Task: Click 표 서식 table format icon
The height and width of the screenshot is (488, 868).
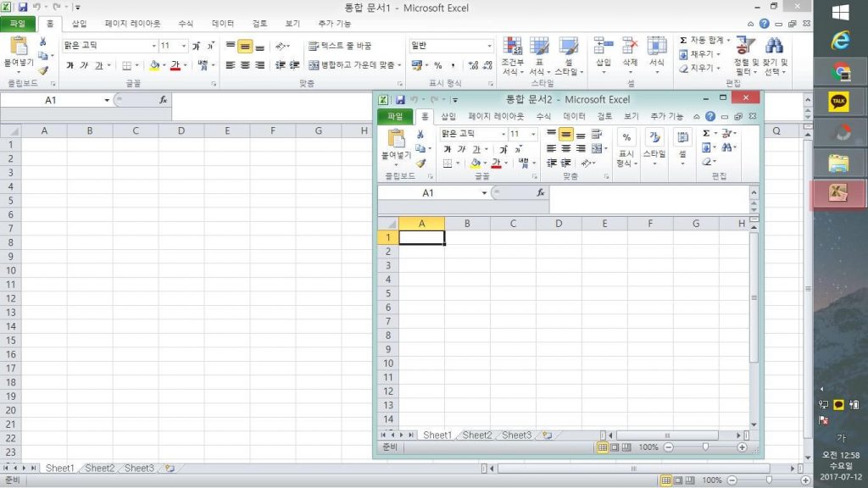Action: click(538, 47)
